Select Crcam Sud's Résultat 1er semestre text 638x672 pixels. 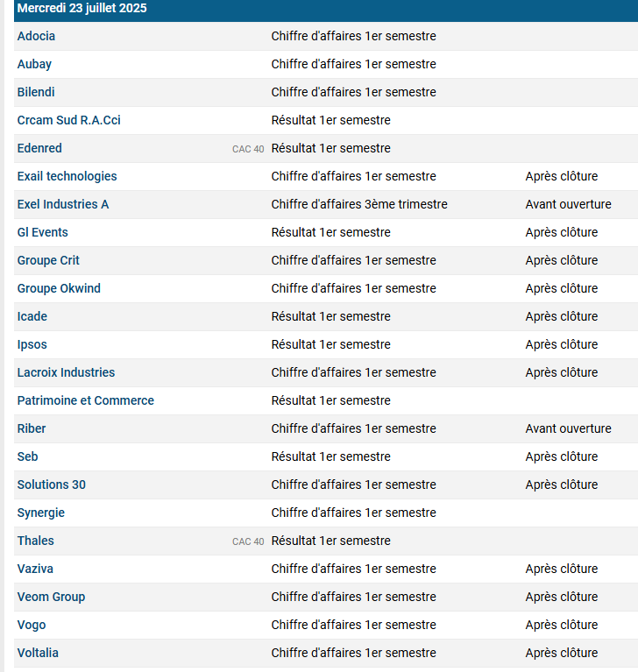click(331, 120)
